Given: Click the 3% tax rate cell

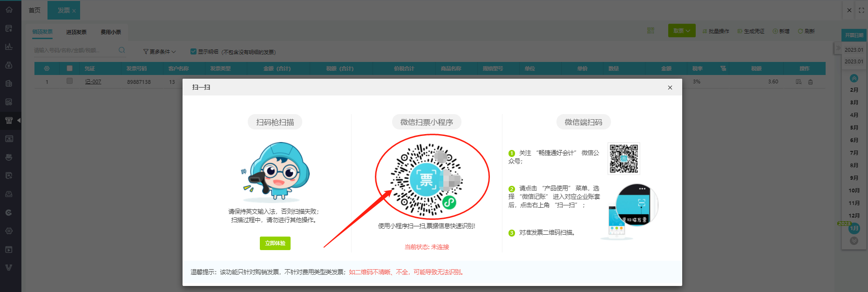Looking at the screenshot, I should [697, 81].
